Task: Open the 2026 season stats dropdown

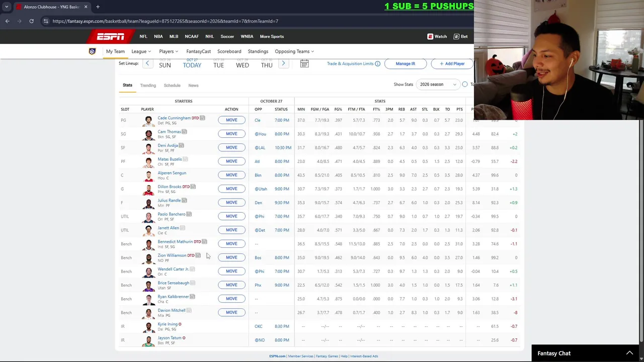Action: [438, 84]
